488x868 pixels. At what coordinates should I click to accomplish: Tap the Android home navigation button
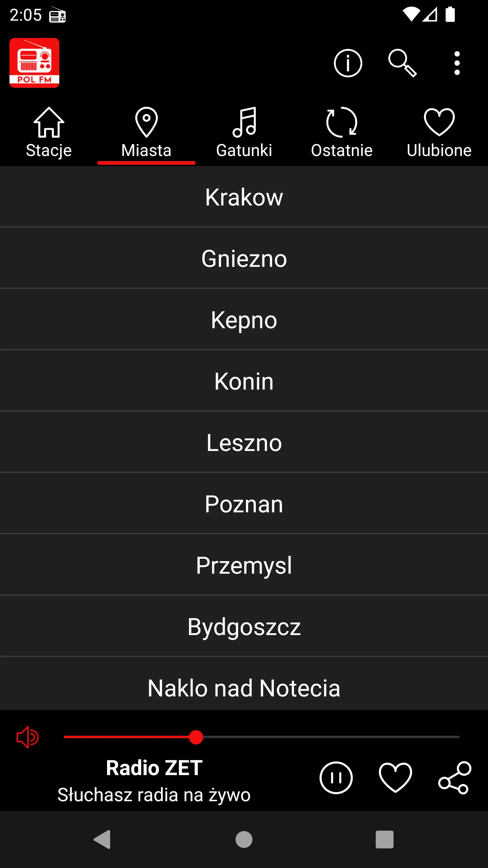point(244,840)
